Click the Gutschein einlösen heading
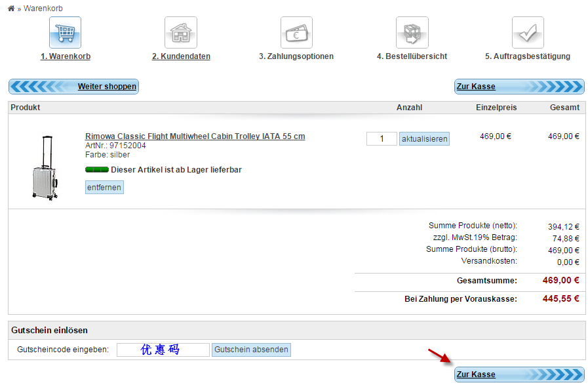Viewport: 588px width, 387px height. (50, 331)
